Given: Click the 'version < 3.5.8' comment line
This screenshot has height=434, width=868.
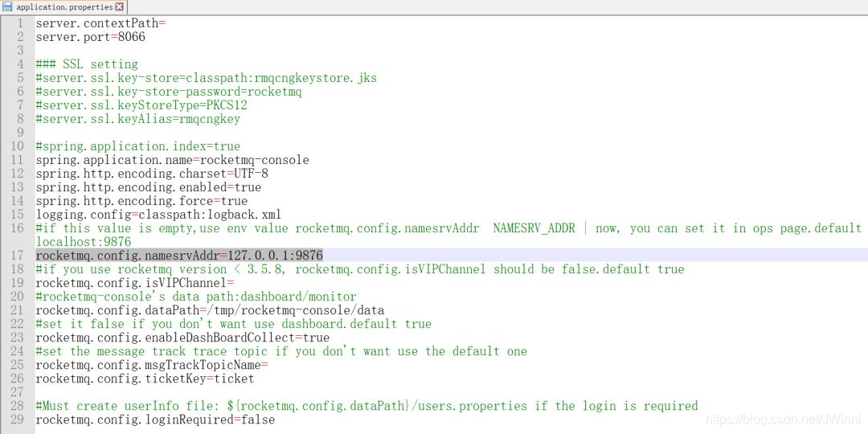Looking at the screenshot, I should pos(360,269).
